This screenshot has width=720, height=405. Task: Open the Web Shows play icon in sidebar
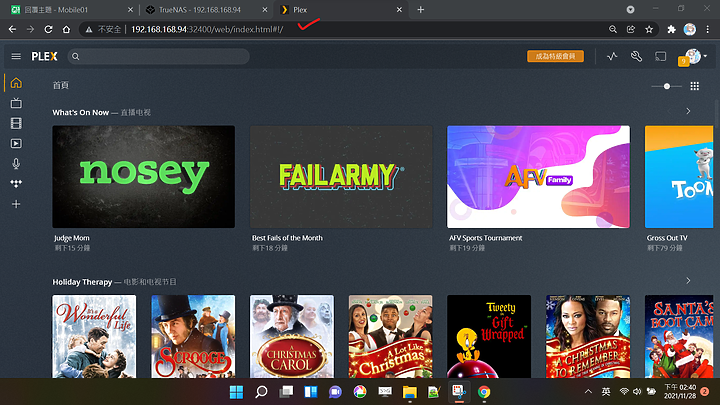(x=16, y=143)
